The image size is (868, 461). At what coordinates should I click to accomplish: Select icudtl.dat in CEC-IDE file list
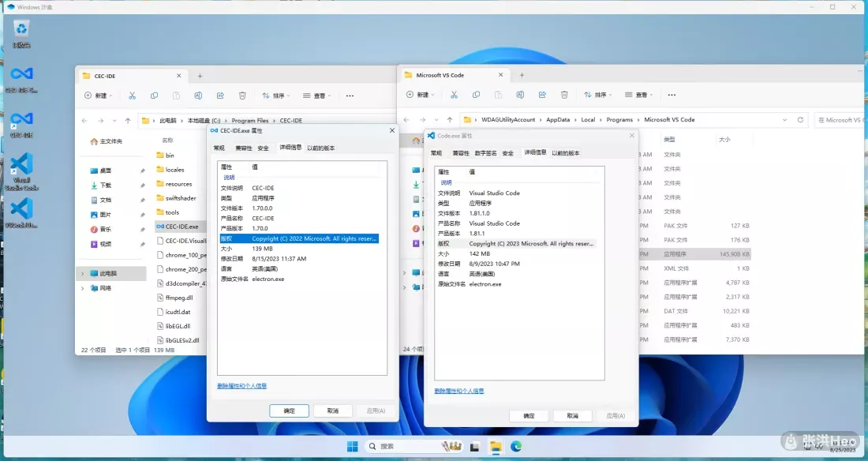[178, 312]
